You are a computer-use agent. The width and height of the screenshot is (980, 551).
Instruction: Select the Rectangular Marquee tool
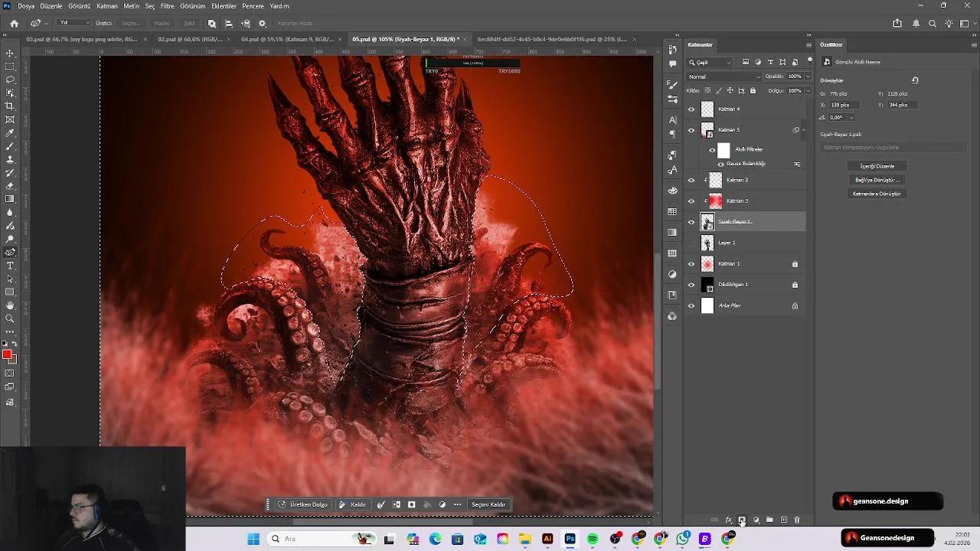tap(10, 67)
